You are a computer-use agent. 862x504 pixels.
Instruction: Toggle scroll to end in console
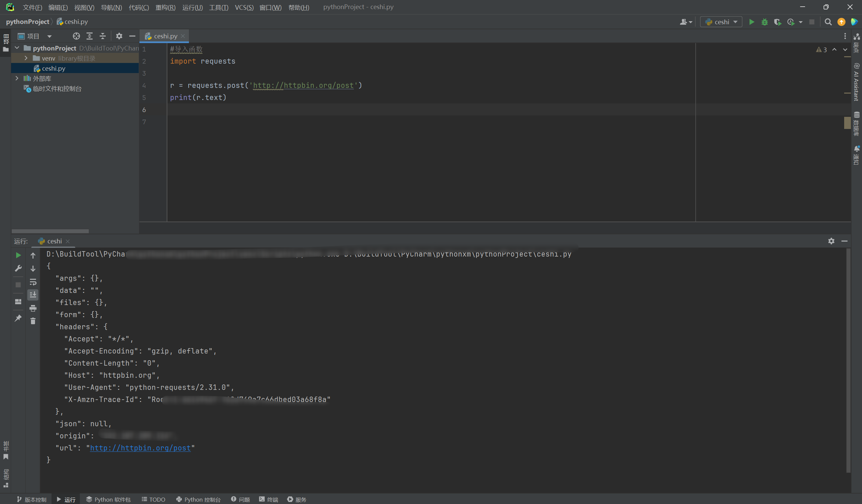tap(33, 294)
